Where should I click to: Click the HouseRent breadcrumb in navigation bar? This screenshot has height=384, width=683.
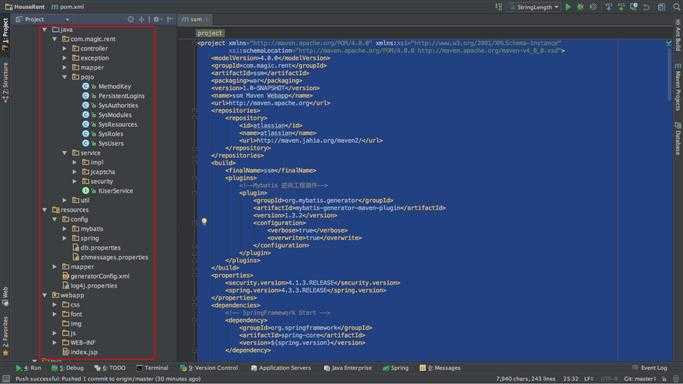[x=25, y=7]
